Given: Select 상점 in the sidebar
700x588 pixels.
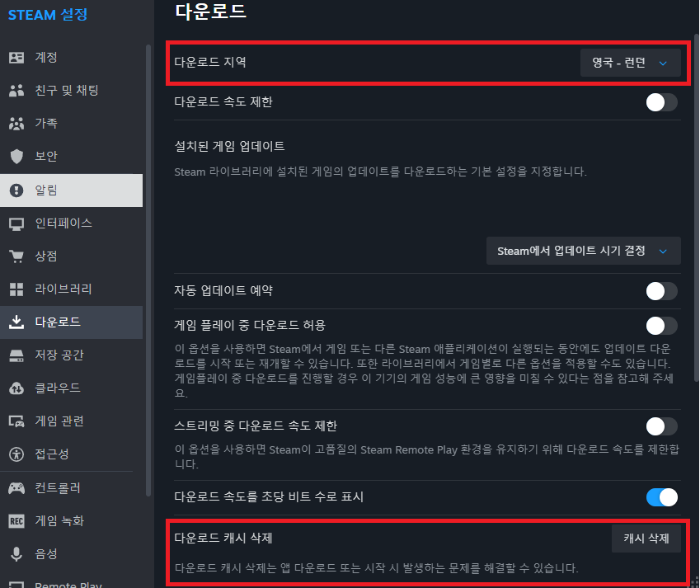Looking at the screenshot, I should coord(72,256).
